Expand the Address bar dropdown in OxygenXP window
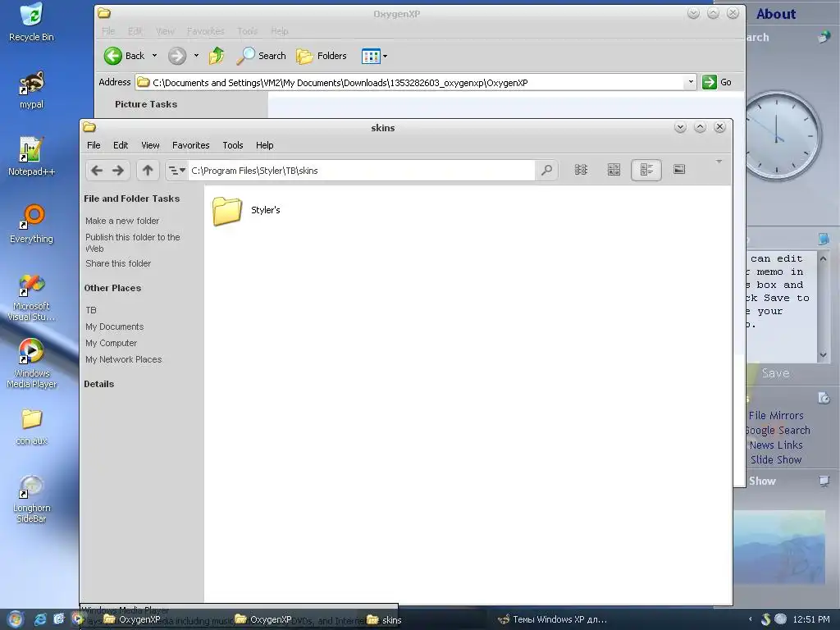The width and height of the screenshot is (840, 630). 691,82
